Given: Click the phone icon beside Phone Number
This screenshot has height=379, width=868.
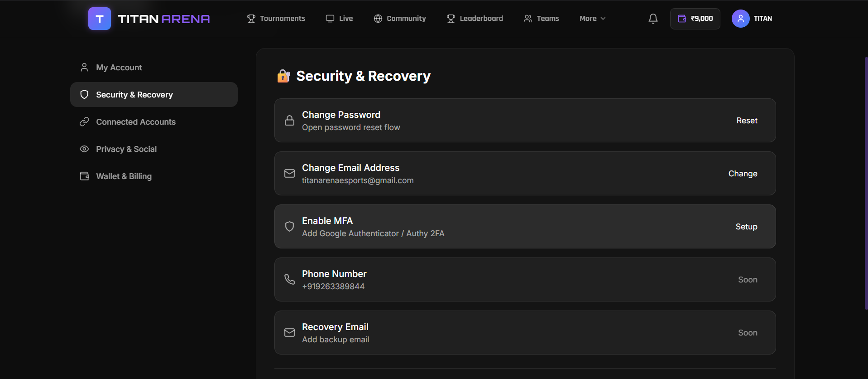Looking at the screenshot, I should (289, 280).
